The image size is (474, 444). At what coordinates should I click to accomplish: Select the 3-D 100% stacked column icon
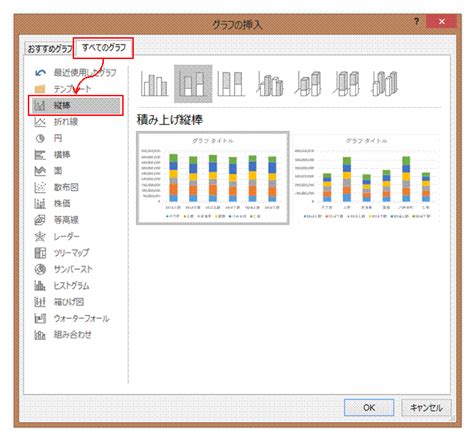347,84
